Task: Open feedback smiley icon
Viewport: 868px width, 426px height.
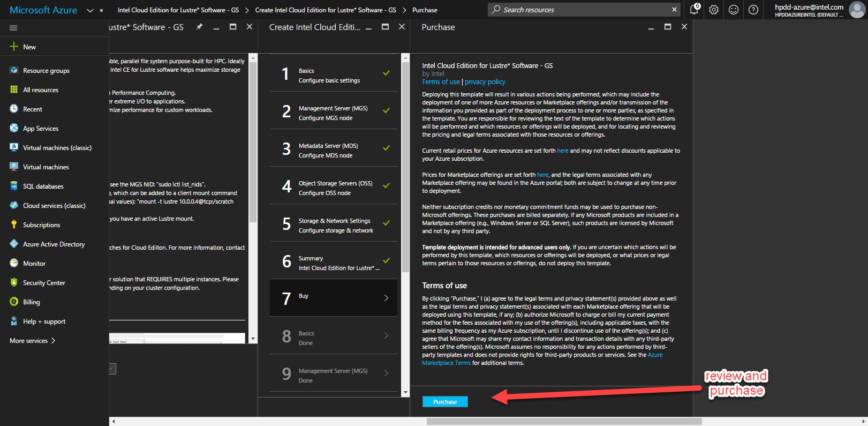Action: coord(734,10)
